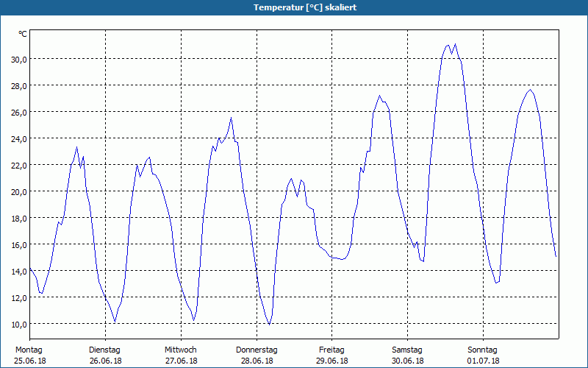Click the 01.07.18 date label
This screenshot has width=588, height=368.
484,361
